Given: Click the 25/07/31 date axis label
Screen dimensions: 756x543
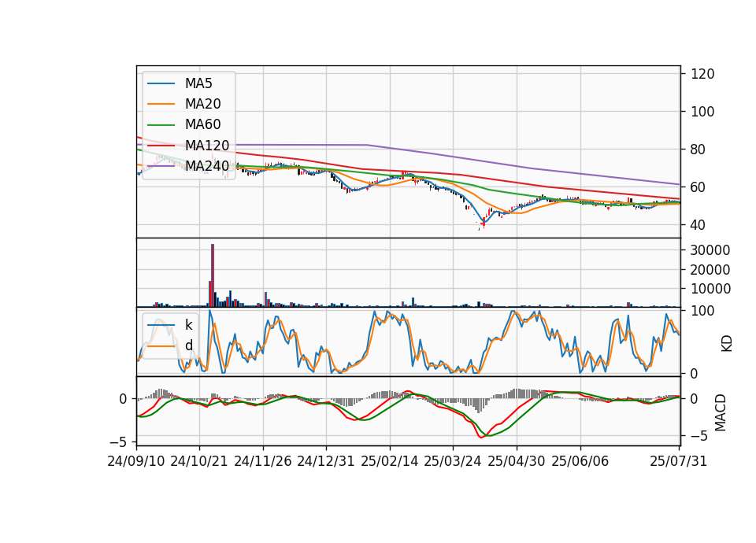Looking at the screenshot, I should (678, 461).
